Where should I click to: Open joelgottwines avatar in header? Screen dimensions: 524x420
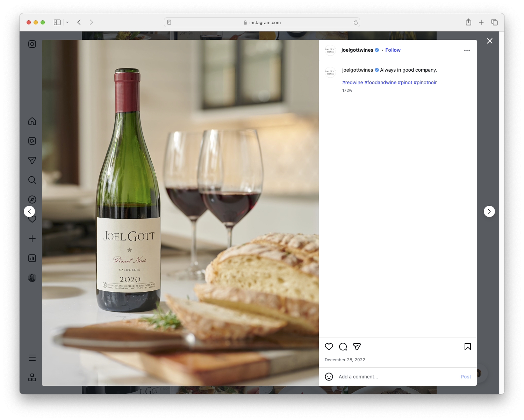(330, 50)
